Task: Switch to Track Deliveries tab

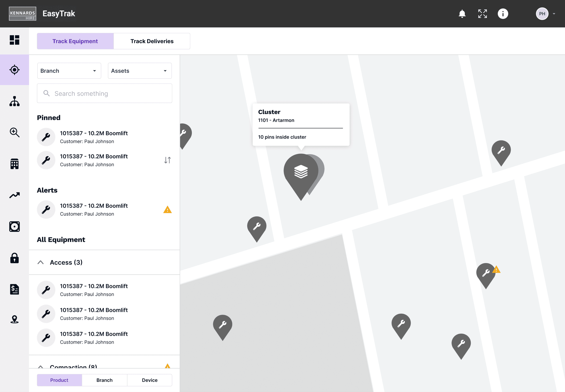Action: 152,41
